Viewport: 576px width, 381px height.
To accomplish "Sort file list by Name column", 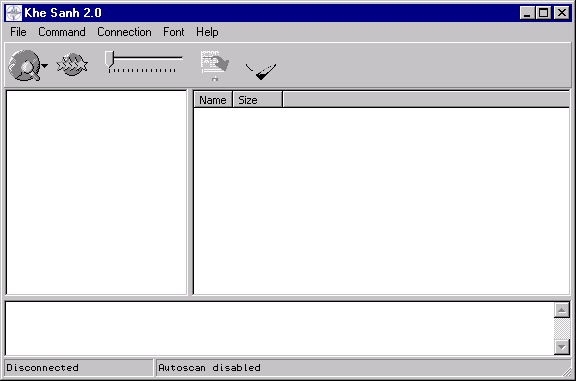I will point(213,100).
